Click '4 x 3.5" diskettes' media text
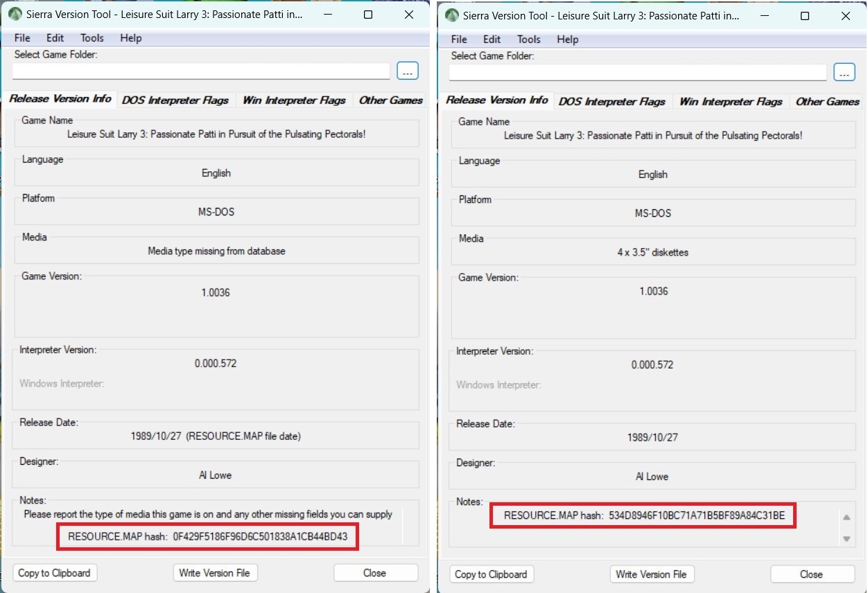 click(653, 252)
